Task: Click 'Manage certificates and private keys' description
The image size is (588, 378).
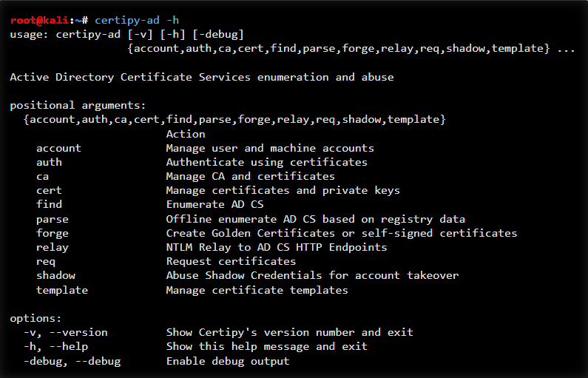Action: tap(283, 191)
